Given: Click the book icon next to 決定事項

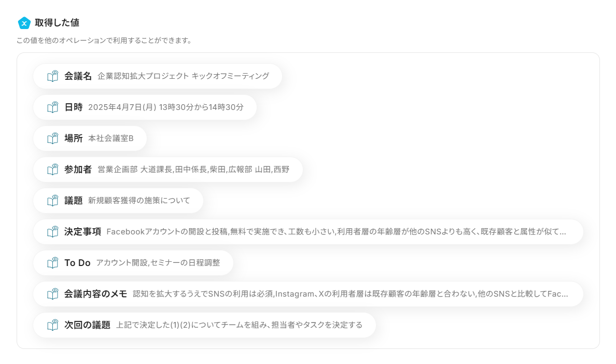Looking at the screenshot, I should point(52,232).
